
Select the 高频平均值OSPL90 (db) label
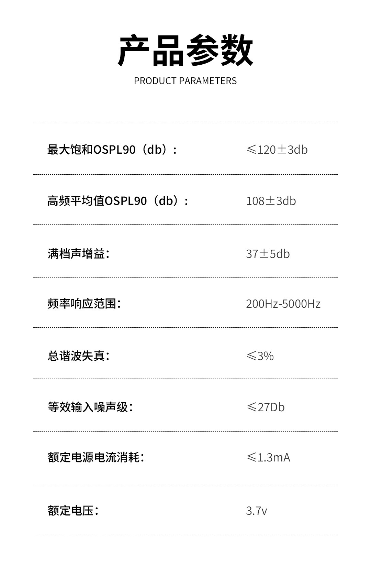point(118,200)
